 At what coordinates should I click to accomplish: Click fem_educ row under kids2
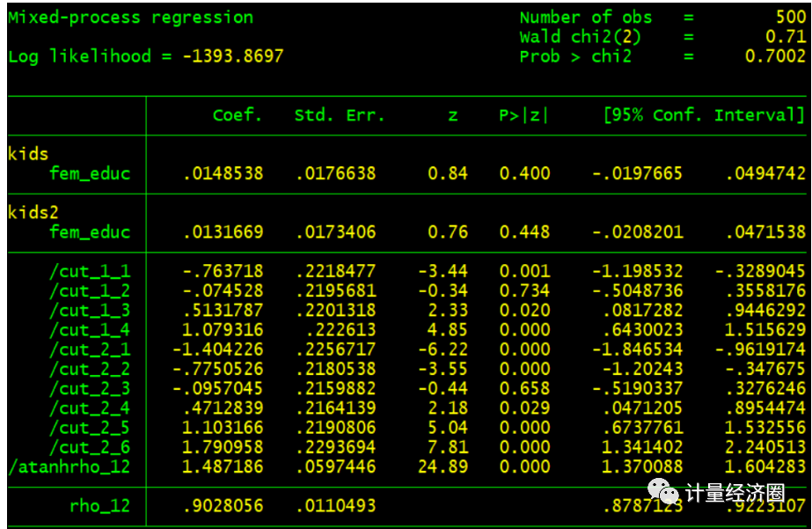click(x=90, y=232)
